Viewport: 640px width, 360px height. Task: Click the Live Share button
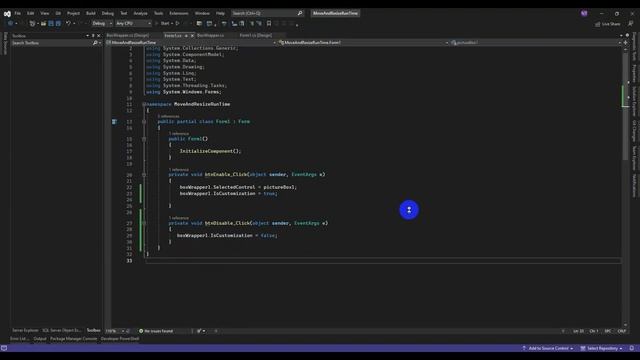tap(608, 24)
